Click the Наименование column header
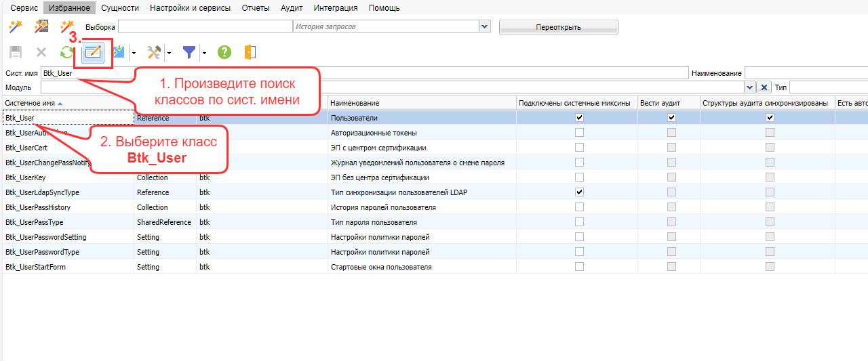 pyautogui.click(x=422, y=103)
